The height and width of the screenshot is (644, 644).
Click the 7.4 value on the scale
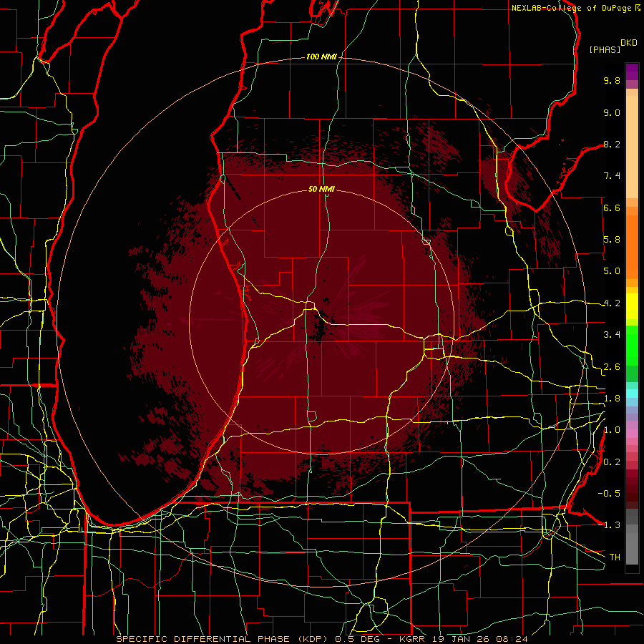pyautogui.click(x=612, y=176)
